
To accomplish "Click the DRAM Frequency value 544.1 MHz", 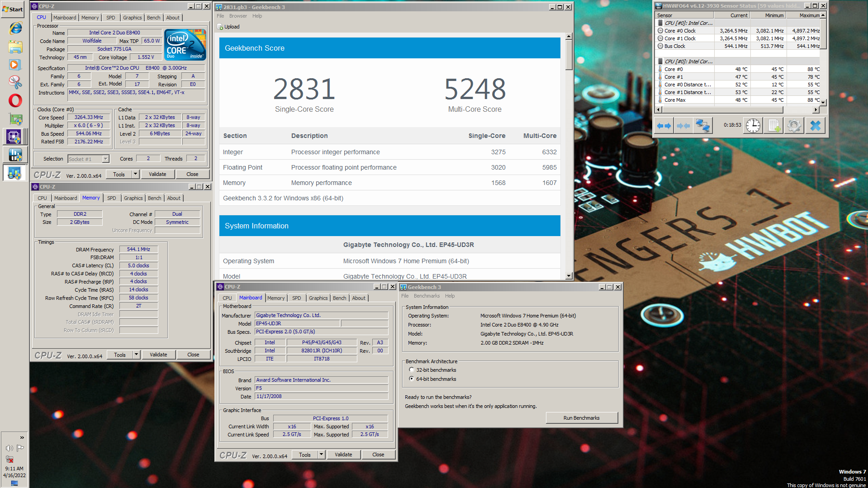I will 138,249.
